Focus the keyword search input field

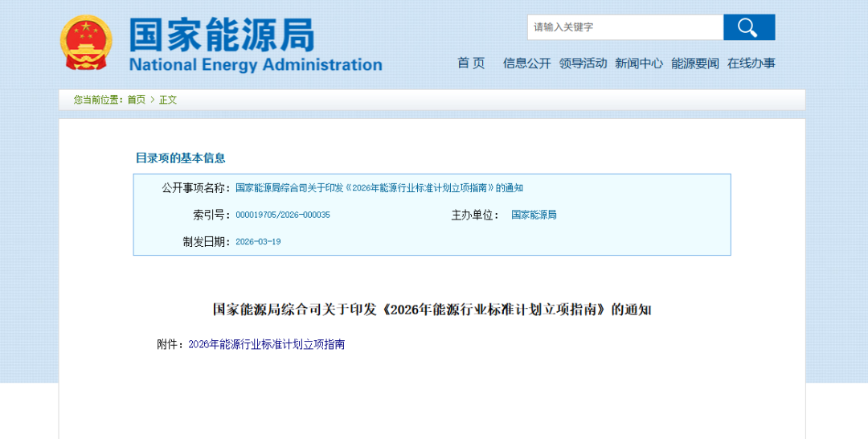point(625,27)
